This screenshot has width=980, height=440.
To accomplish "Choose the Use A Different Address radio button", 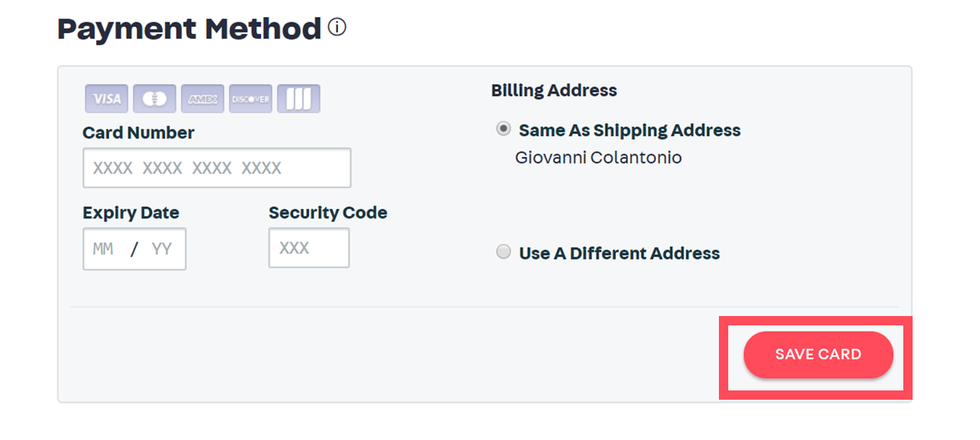I will (504, 252).
